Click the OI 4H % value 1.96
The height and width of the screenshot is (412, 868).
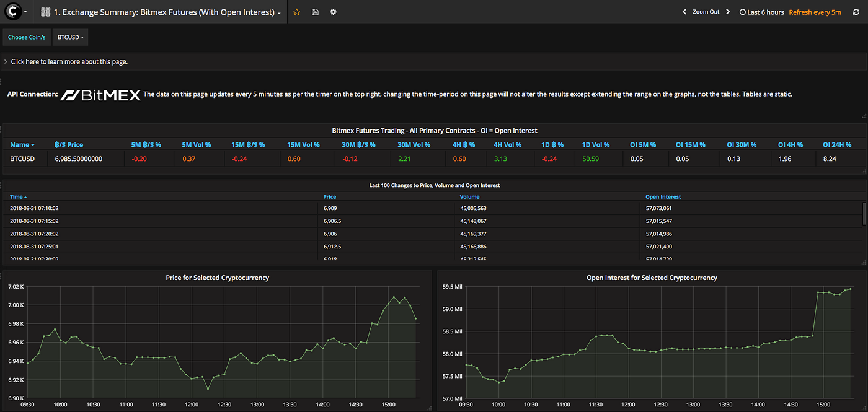785,159
